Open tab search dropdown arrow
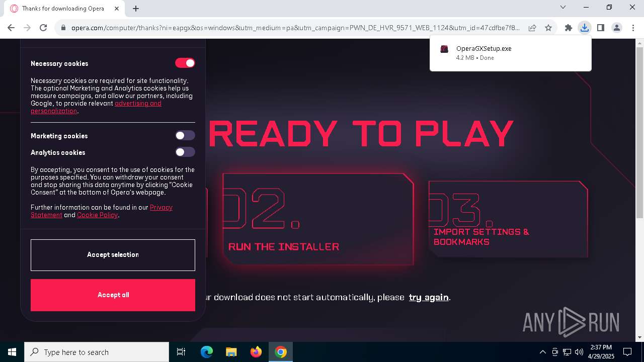This screenshot has width=644, height=362. pyautogui.click(x=563, y=7)
